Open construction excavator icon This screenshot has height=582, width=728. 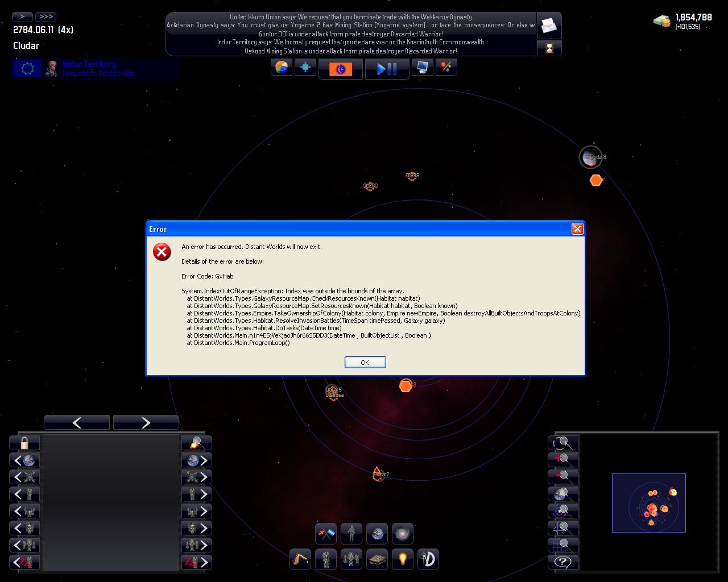300,559
